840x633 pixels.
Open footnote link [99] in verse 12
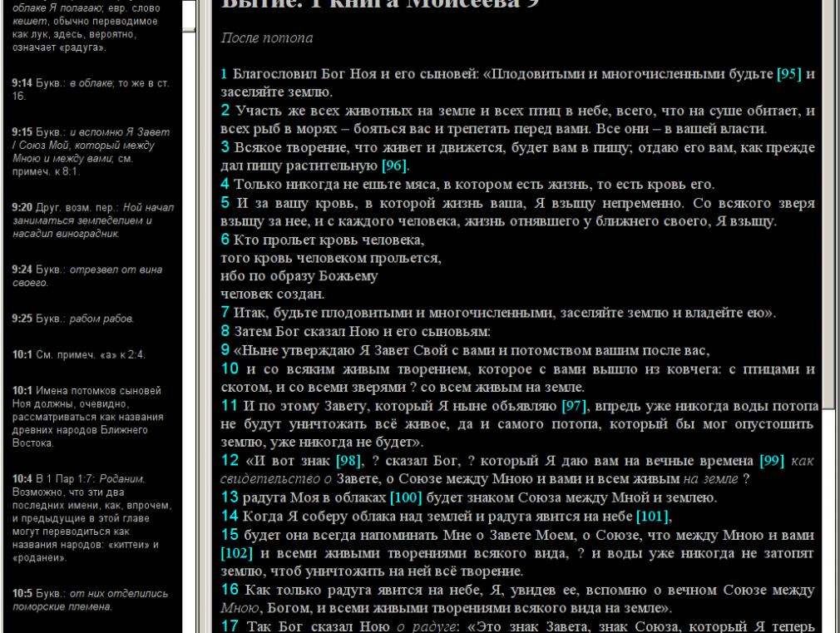pyautogui.click(x=772, y=461)
